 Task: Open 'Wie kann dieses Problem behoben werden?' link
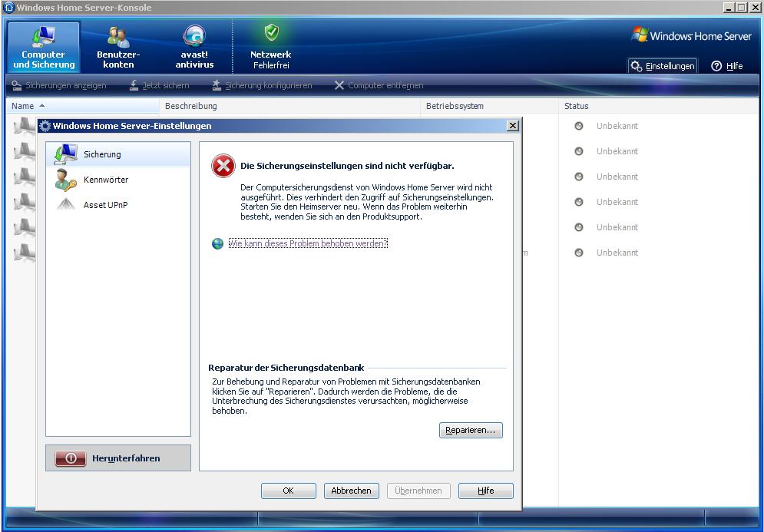[x=308, y=243]
